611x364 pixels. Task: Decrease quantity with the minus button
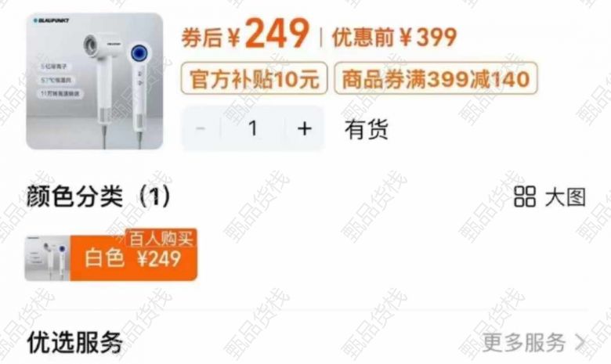click(201, 128)
